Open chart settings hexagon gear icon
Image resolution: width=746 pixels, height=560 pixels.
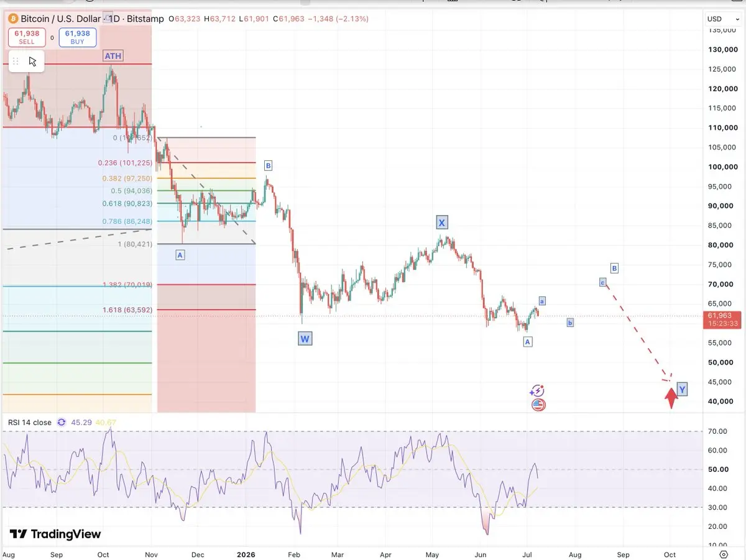click(x=724, y=554)
